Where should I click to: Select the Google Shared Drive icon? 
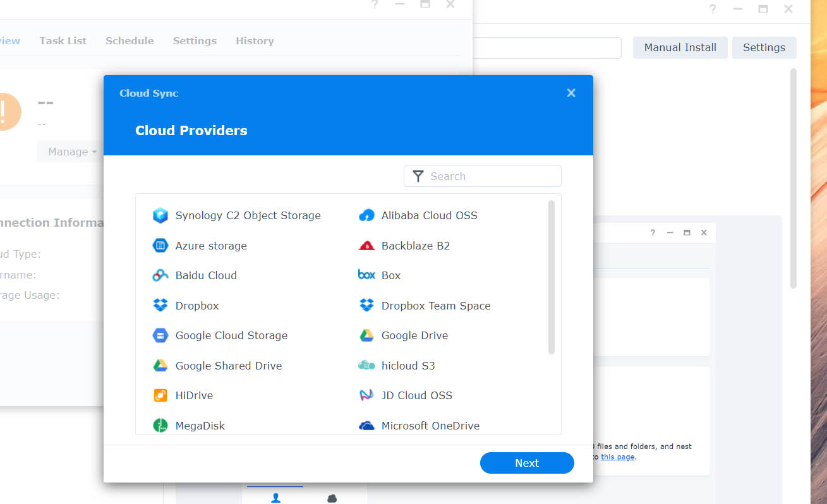tap(160, 366)
